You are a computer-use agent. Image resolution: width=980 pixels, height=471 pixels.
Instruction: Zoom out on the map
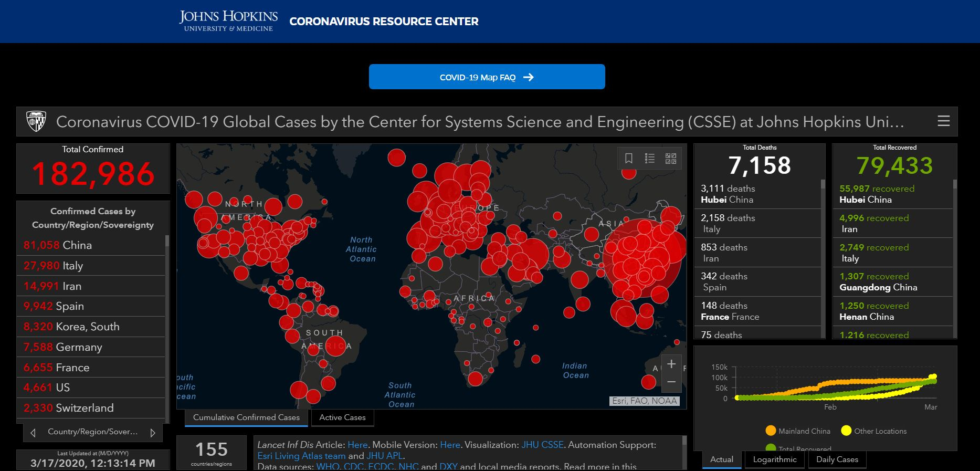[x=671, y=382]
